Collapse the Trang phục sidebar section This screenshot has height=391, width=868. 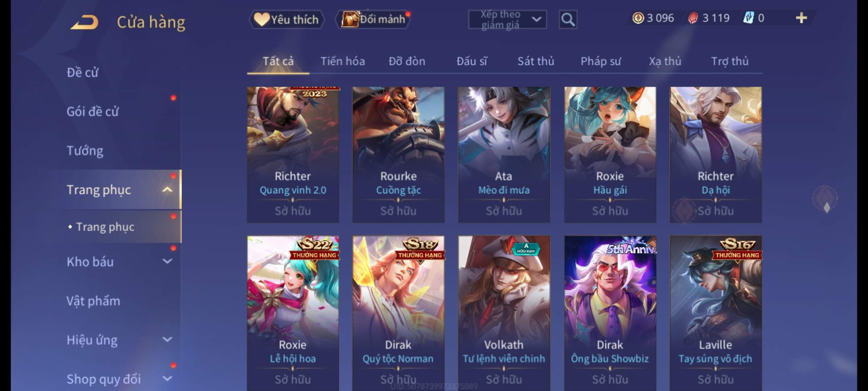[x=167, y=190]
